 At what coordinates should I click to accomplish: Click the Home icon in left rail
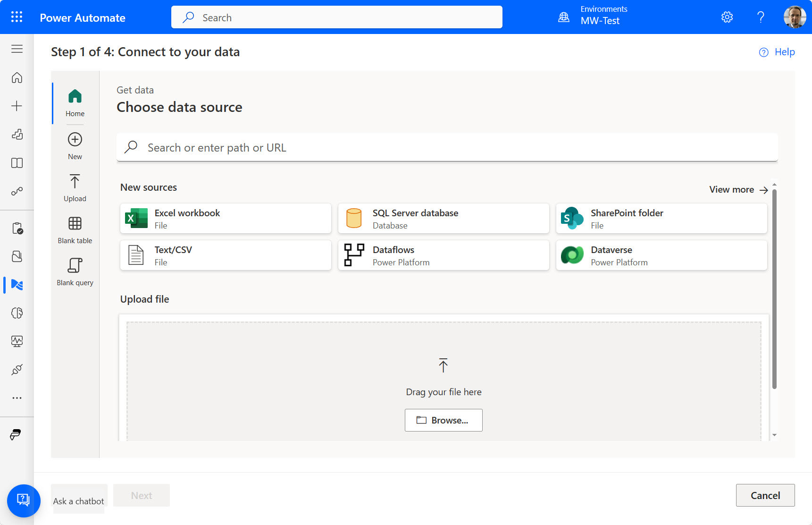coord(17,77)
